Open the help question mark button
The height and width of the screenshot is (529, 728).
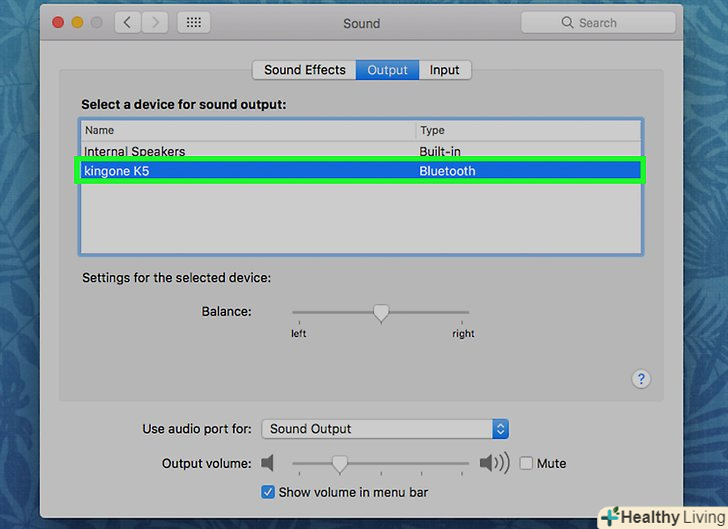[x=641, y=379]
